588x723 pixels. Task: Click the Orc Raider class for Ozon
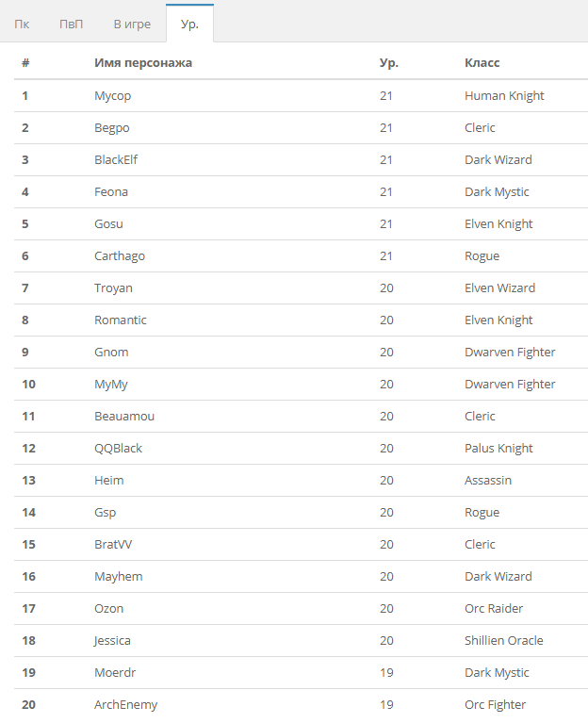coord(494,609)
